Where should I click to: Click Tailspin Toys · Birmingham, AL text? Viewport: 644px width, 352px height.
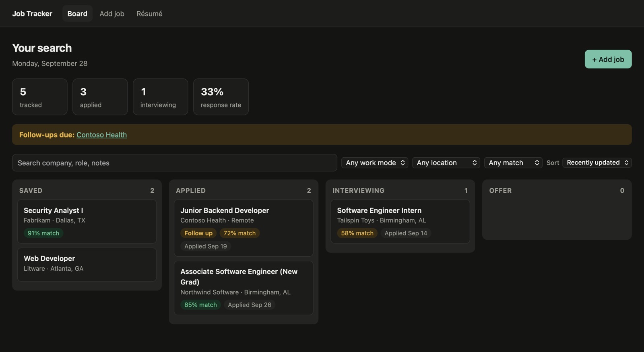(x=382, y=220)
